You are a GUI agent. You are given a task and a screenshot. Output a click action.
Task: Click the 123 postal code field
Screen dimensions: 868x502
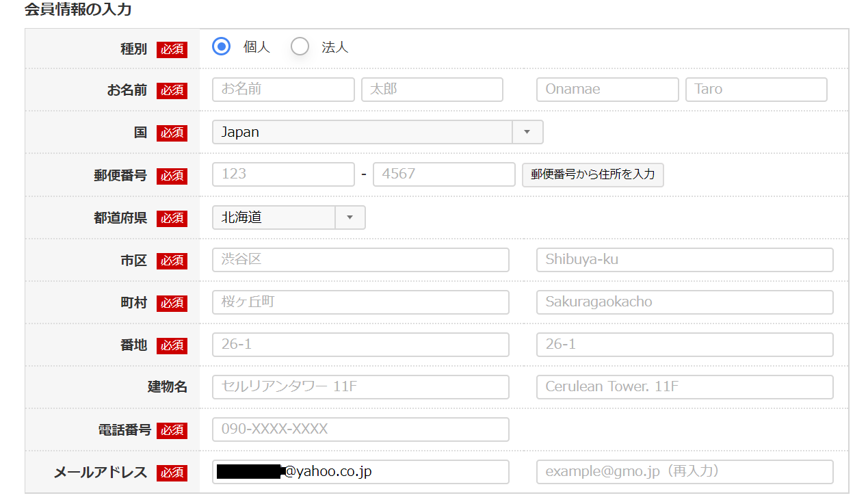click(283, 174)
